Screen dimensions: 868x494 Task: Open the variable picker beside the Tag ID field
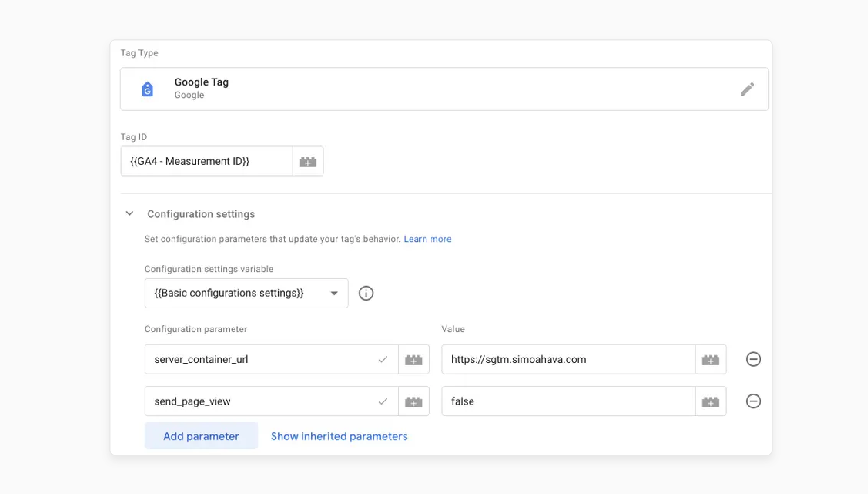308,161
